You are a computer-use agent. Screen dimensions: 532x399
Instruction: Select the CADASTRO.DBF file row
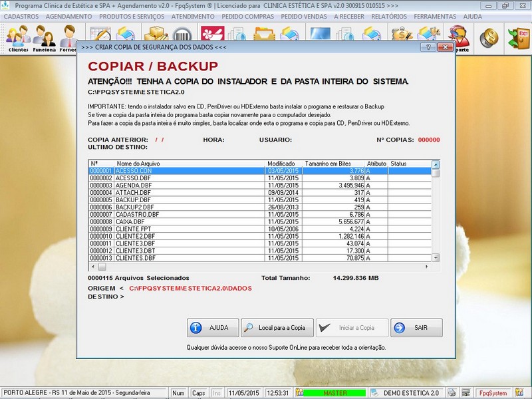(260, 214)
